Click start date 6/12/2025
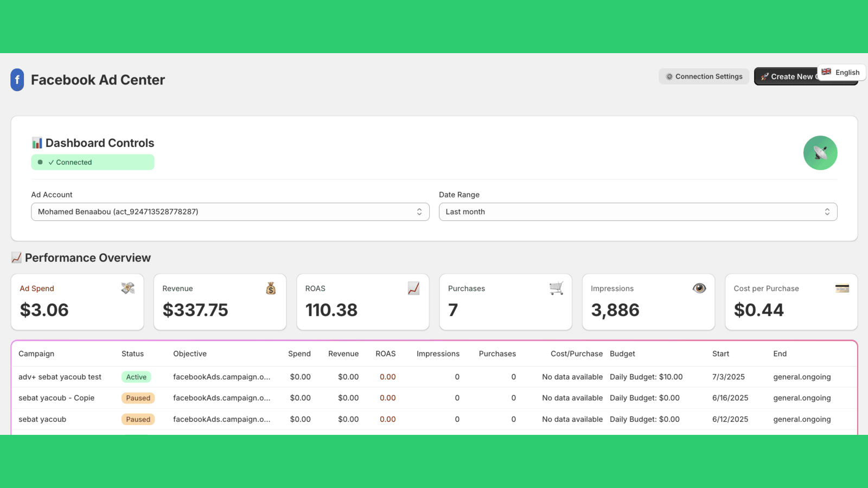Image resolution: width=868 pixels, height=488 pixels. tap(730, 419)
